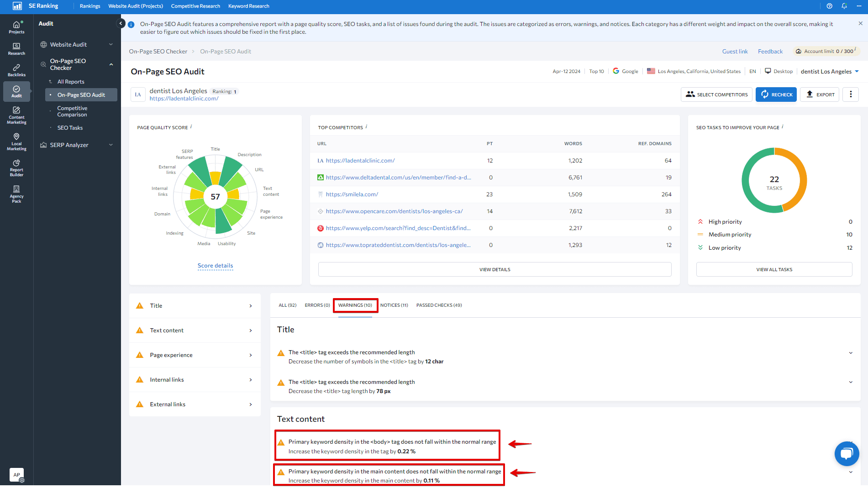Open the ladentalclinic.com URL under the keyword
The width and height of the screenshot is (868, 488).
(x=184, y=99)
